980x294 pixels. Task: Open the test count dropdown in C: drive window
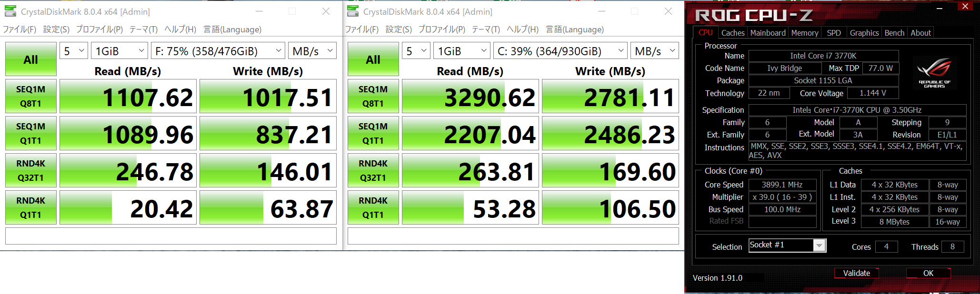pos(416,51)
